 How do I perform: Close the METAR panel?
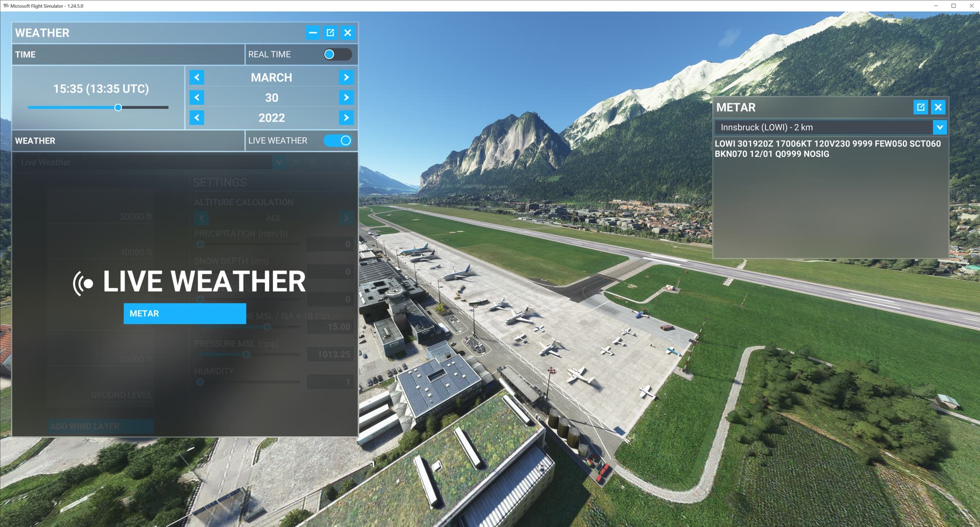pyautogui.click(x=938, y=107)
